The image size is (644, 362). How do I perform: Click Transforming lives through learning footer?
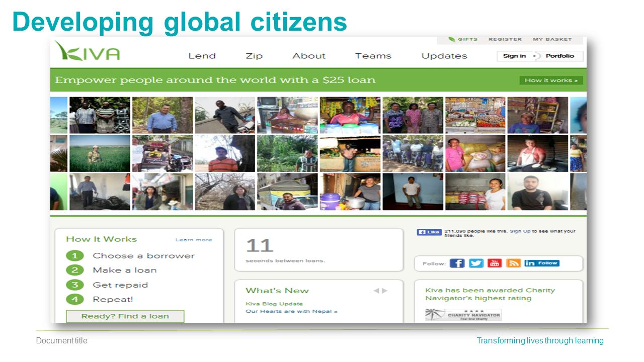(x=540, y=340)
